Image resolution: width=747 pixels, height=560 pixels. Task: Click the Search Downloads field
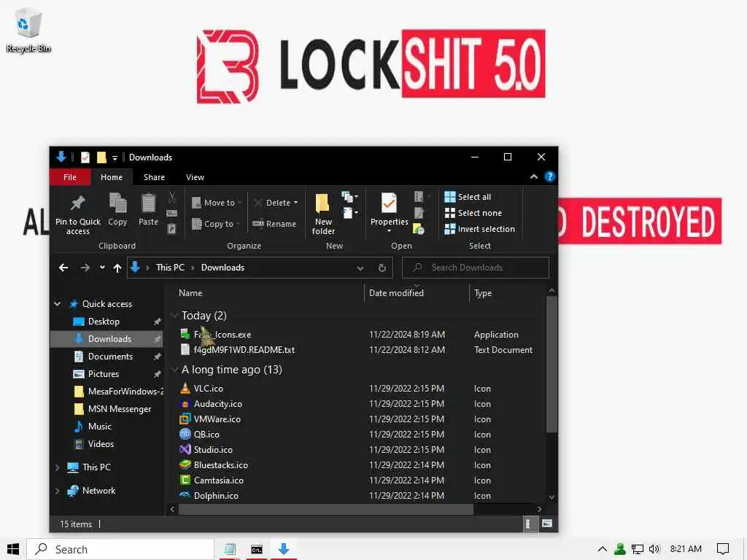pos(476,268)
